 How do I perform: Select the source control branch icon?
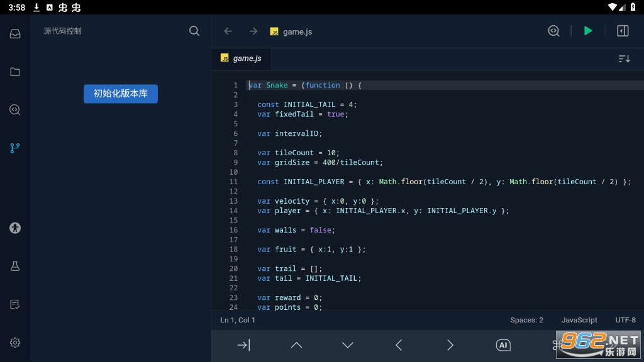(x=15, y=148)
